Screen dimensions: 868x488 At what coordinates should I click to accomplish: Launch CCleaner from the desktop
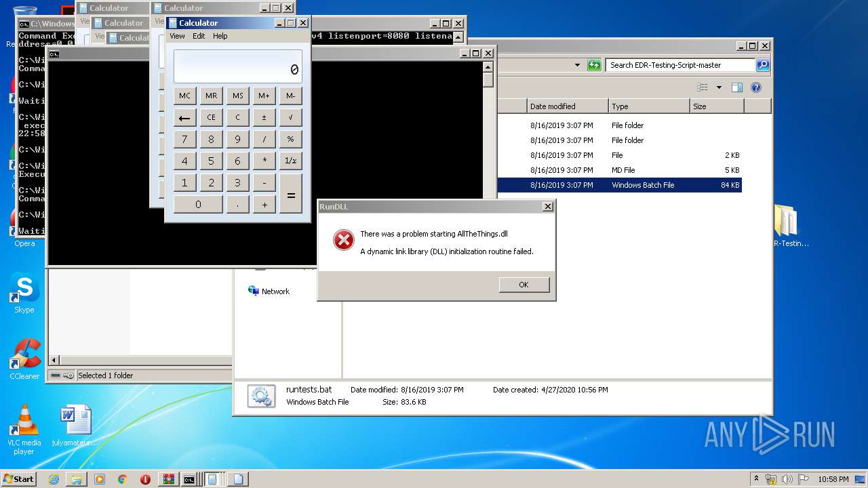tap(24, 359)
